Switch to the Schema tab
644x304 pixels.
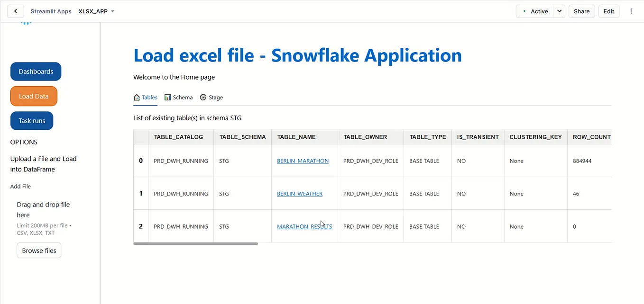click(183, 97)
